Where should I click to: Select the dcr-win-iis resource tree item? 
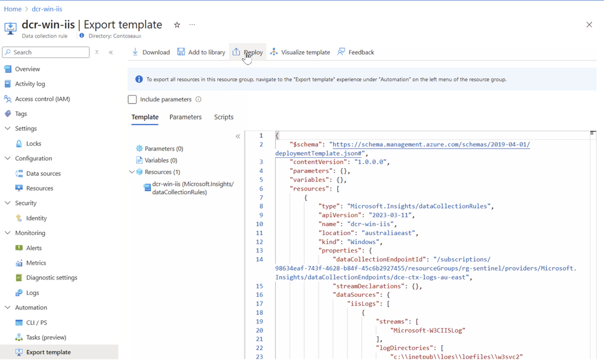tap(192, 188)
